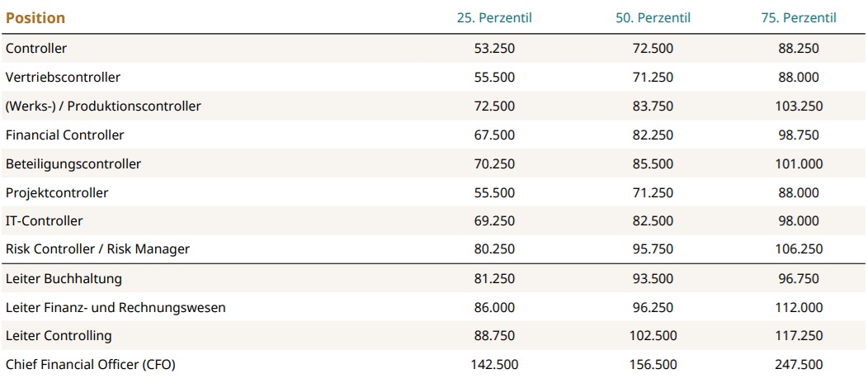Click the 75. Perzentil column header
868x388 pixels.
tap(798, 18)
